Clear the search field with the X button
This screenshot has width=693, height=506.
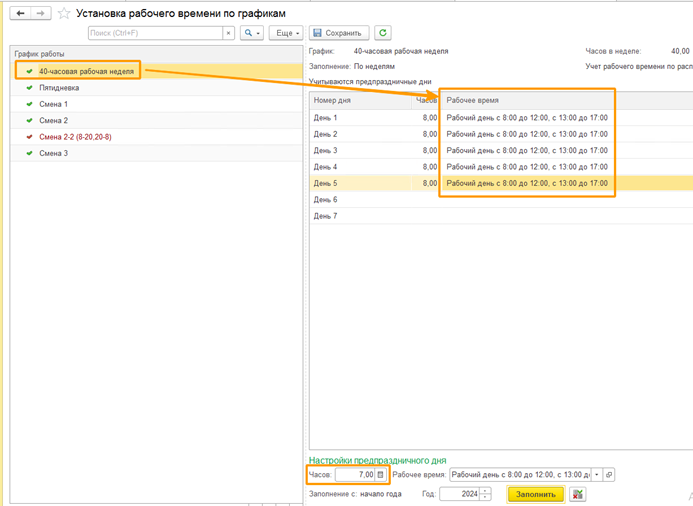tap(229, 33)
